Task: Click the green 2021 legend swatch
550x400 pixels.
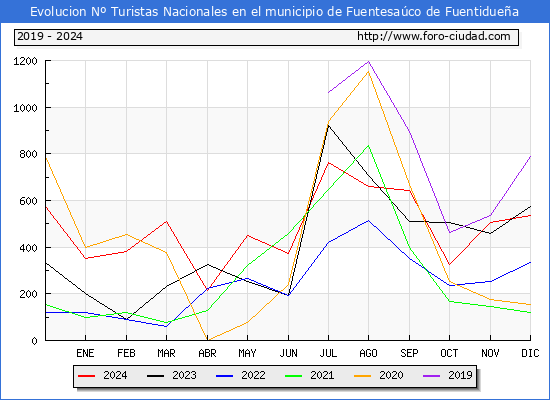Action: click(294, 376)
